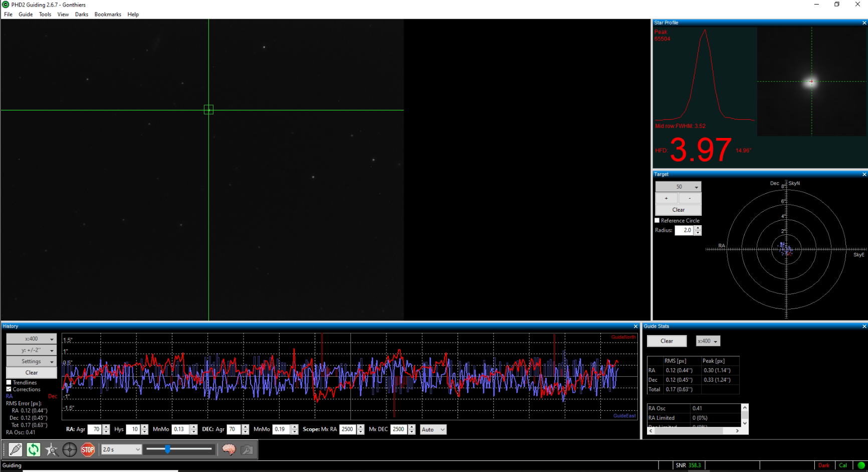Viewport: 868px width, 472px height.
Task: Click the Mid row FWHM 3.52 text
Action: pyautogui.click(x=680, y=126)
